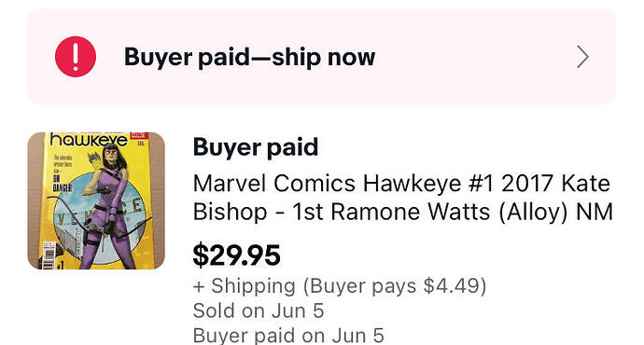Tap the red exclamation alert icon
Screen dimensions: 644x345
[76, 57]
